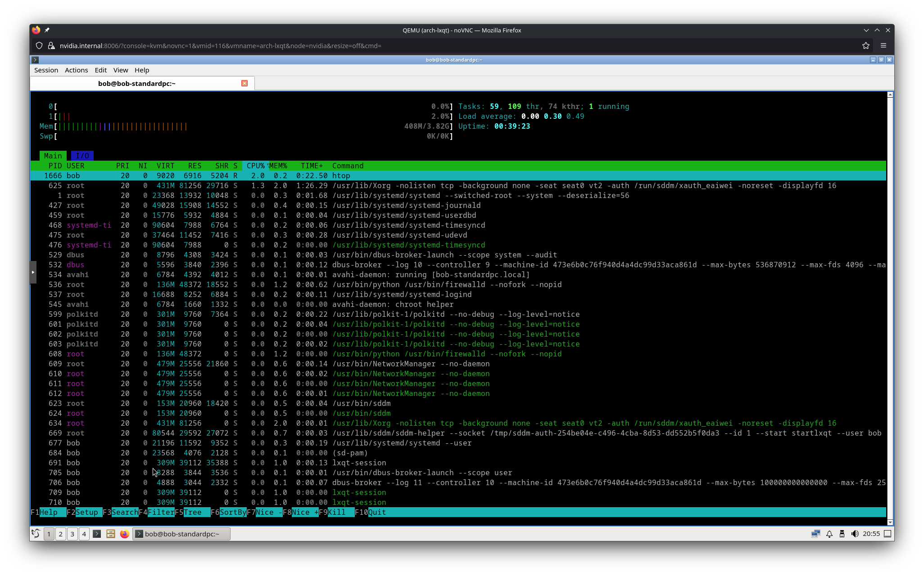Screen dimensions: 924x576
Task: Toggle sort direction on CPU% column header
Action: click(255, 166)
